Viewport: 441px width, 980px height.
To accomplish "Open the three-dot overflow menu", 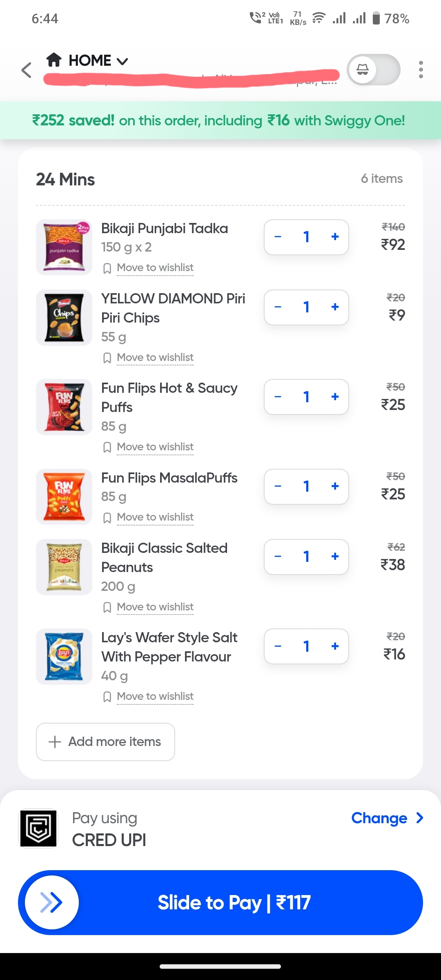I will tap(421, 70).
